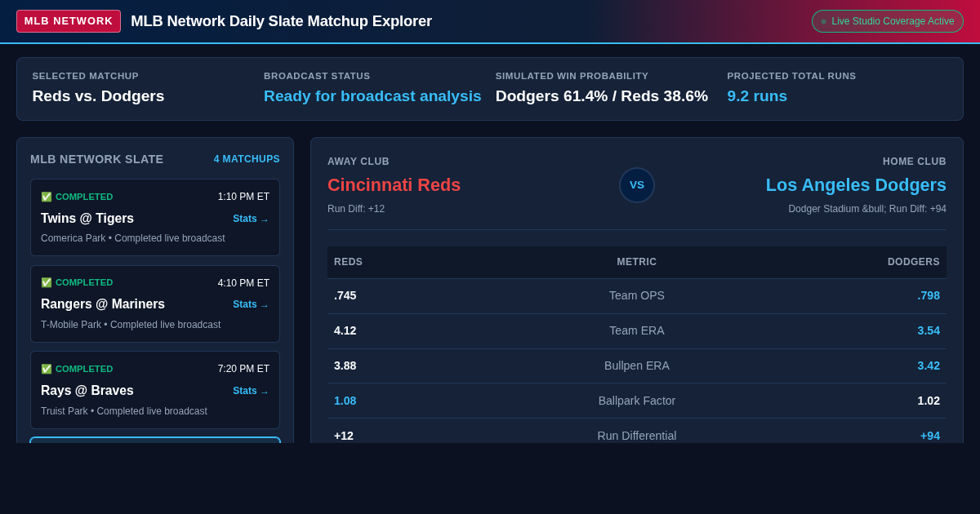Viewport: 980px width, 514px height.
Task: Click the METRIC column header
Action: click(x=637, y=262)
